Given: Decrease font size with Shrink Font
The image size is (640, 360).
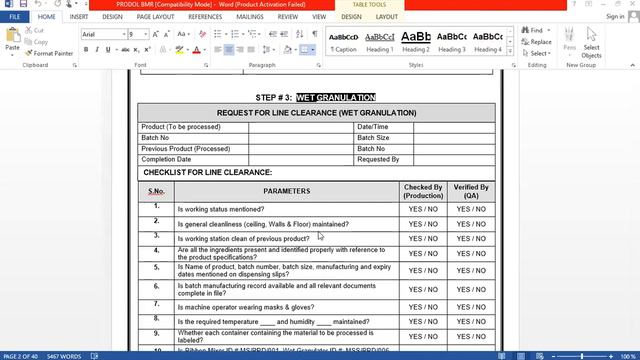Looking at the screenshot, I should 167,34.
